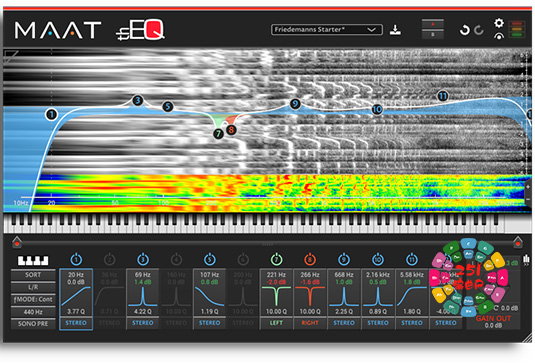Open RIGHT channel selector of 266 Hz band

click(x=310, y=323)
